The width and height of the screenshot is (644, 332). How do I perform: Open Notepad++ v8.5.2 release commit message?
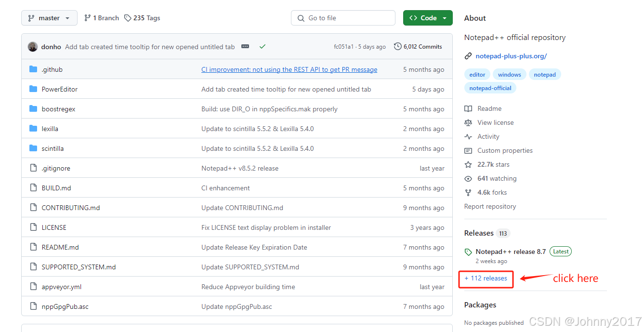tap(240, 168)
